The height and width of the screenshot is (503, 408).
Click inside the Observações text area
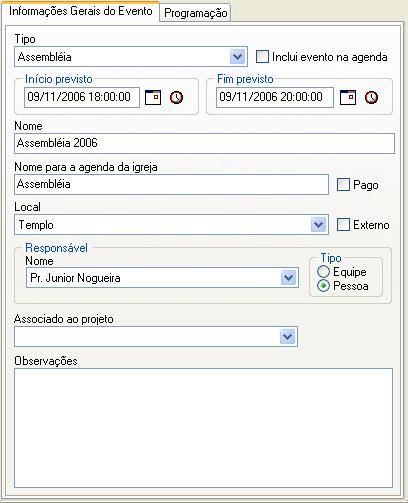[x=203, y=428]
